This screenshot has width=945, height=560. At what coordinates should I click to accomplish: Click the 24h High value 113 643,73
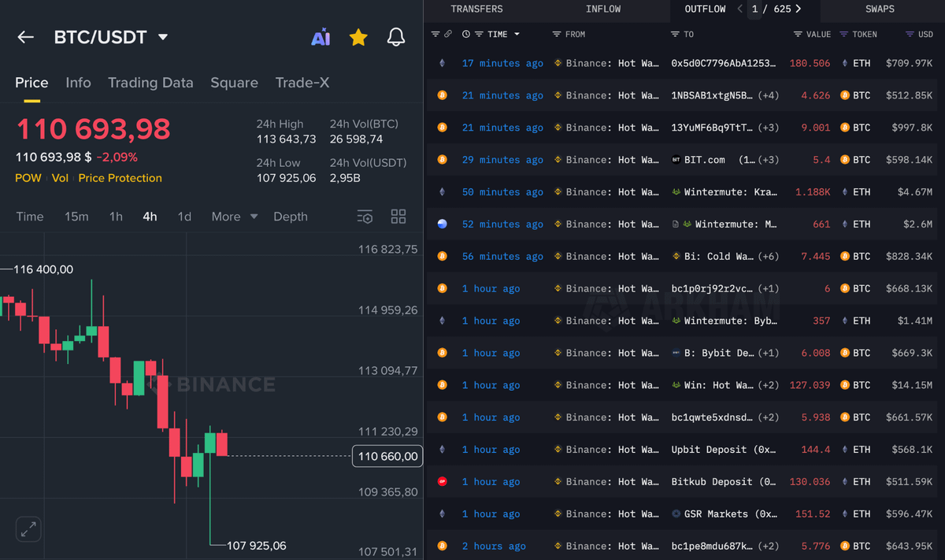286,139
